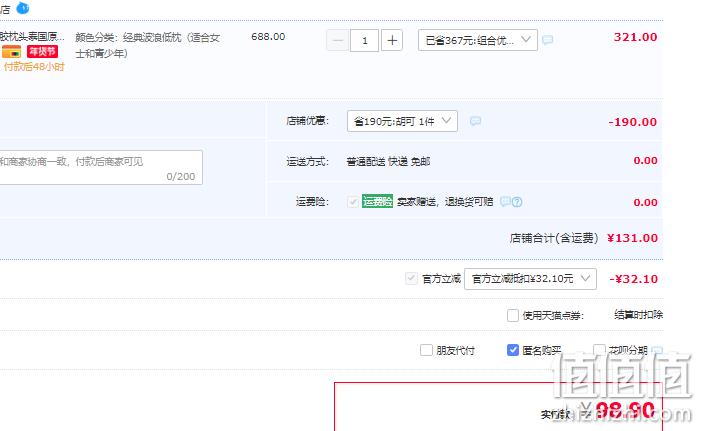Click the 卖家赠送，退换货可赔 text

(x=445, y=202)
